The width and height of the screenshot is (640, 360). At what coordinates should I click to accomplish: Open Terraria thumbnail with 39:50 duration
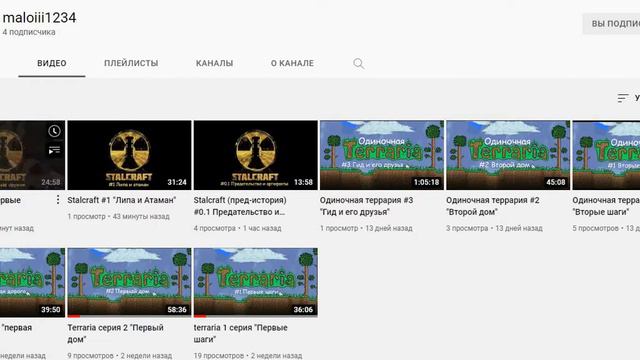coord(32,282)
